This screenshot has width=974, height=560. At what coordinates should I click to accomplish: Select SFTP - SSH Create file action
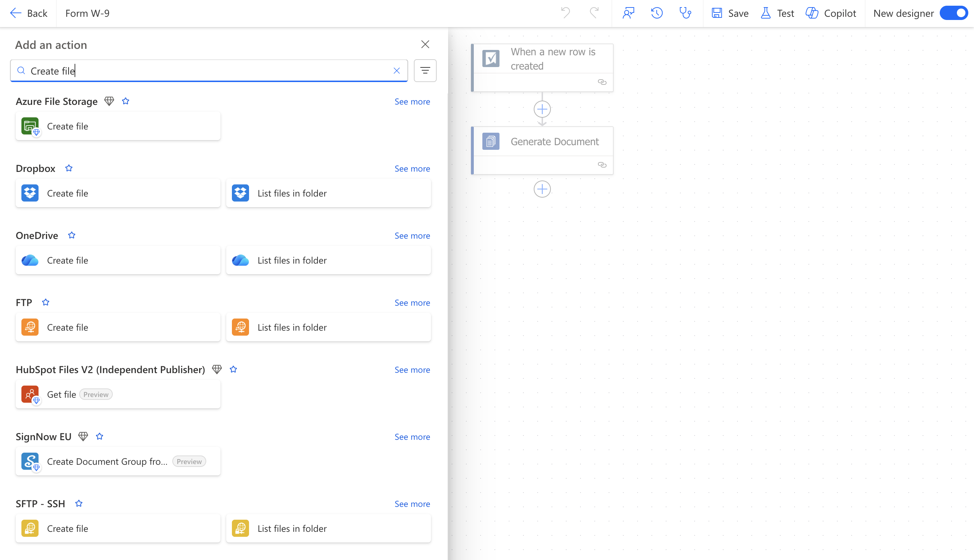[118, 529]
